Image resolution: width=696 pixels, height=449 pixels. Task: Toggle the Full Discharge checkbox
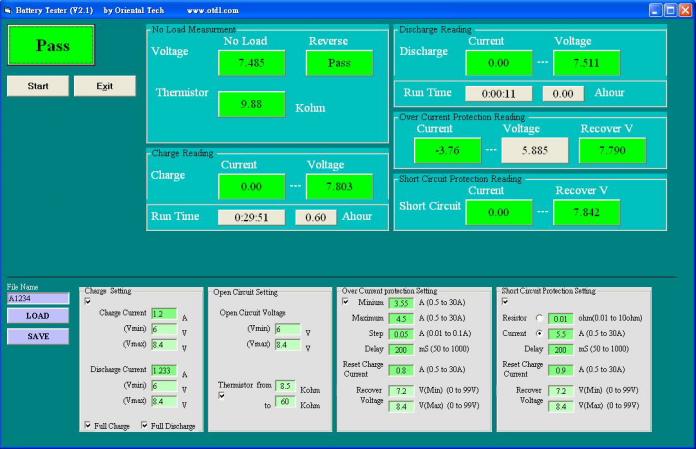(144, 425)
